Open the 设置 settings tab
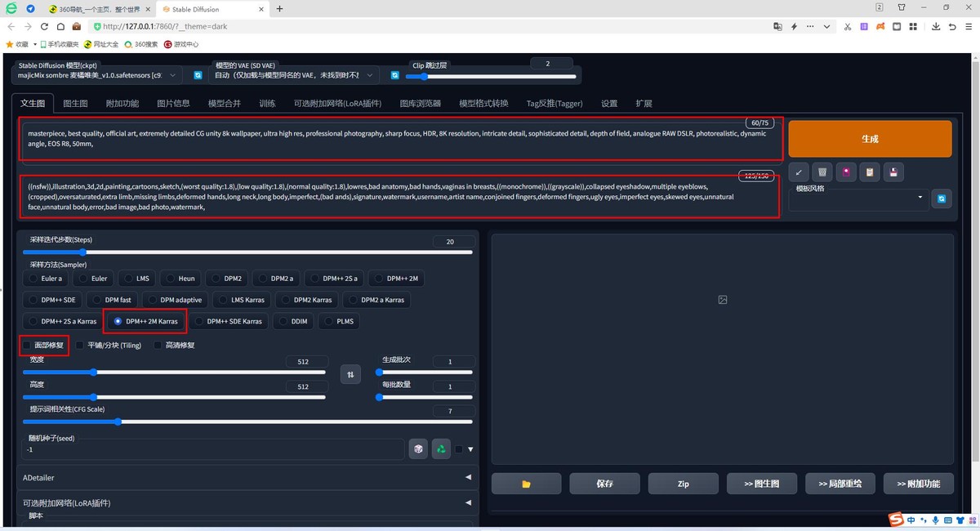 [x=609, y=104]
